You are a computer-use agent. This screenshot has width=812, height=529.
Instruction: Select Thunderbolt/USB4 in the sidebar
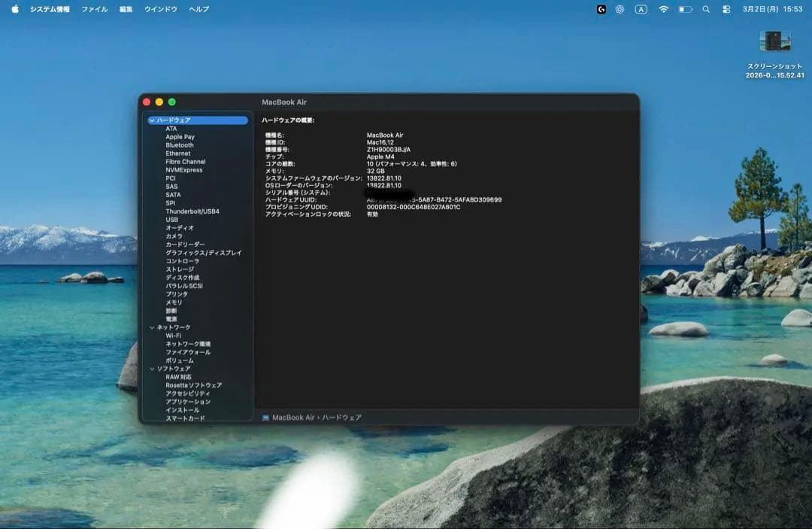click(x=192, y=211)
